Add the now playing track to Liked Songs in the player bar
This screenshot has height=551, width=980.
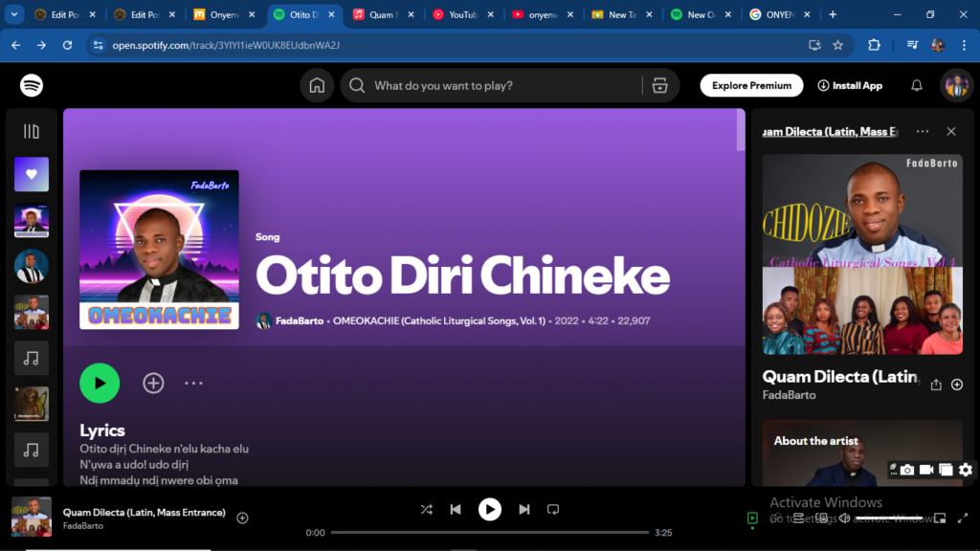[x=242, y=518]
